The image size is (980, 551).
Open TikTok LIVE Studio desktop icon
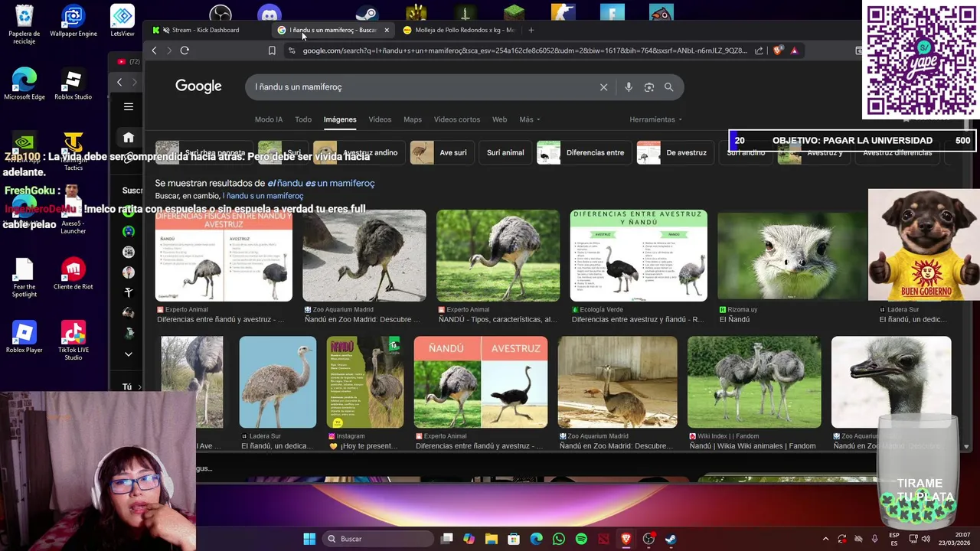click(x=73, y=341)
